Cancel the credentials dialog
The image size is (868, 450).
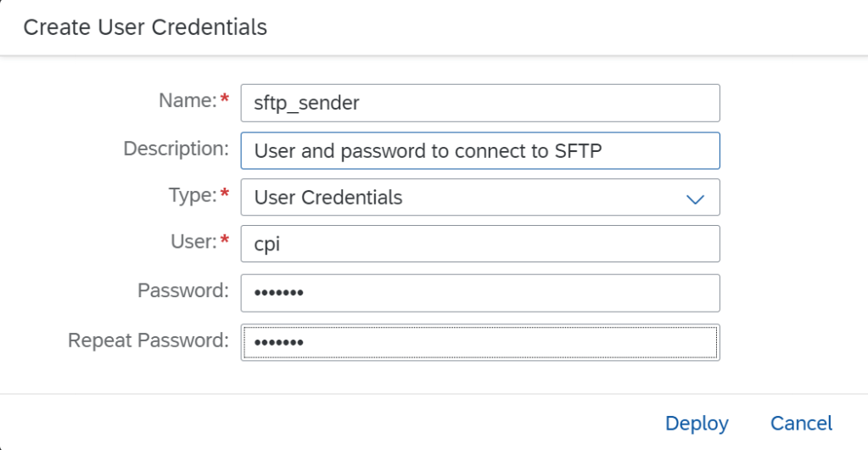(x=801, y=423)
